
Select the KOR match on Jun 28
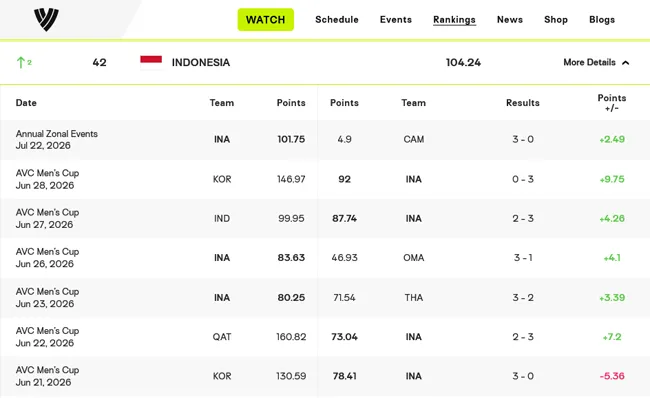click(x=325, y=179)
